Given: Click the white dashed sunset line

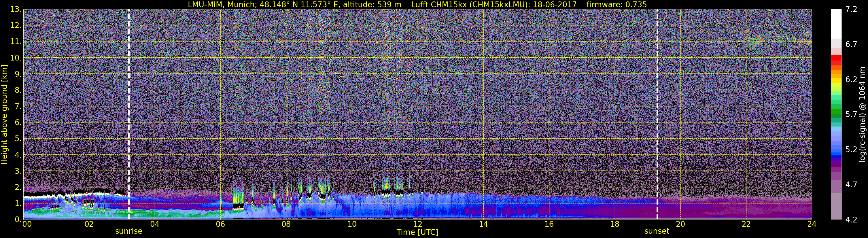Looking at the screenshot, I should click(657, 114).
